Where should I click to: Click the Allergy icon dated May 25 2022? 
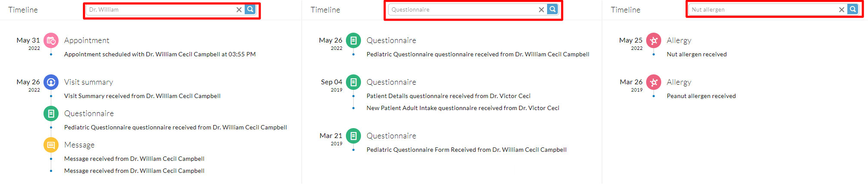click(x=653, y=40)
